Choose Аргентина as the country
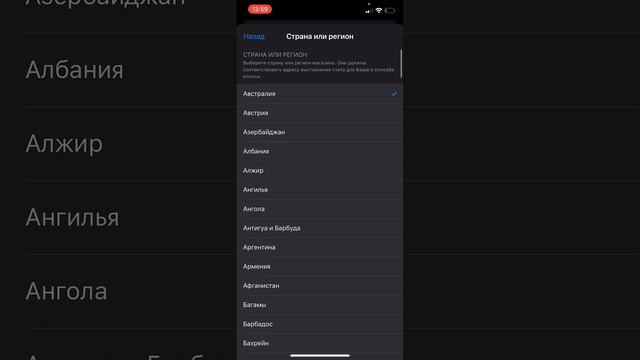Screen dimensions: 640x360 click(320, 247)
